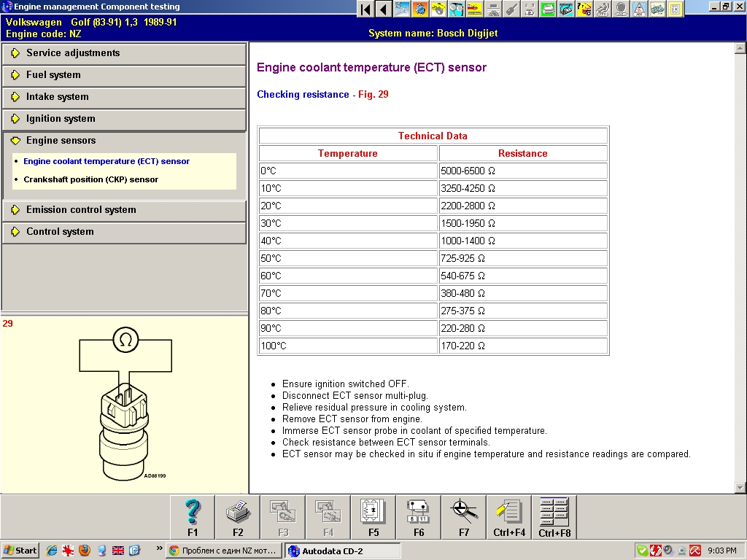Go to first page with skip-back arrow

pos(365,9)
